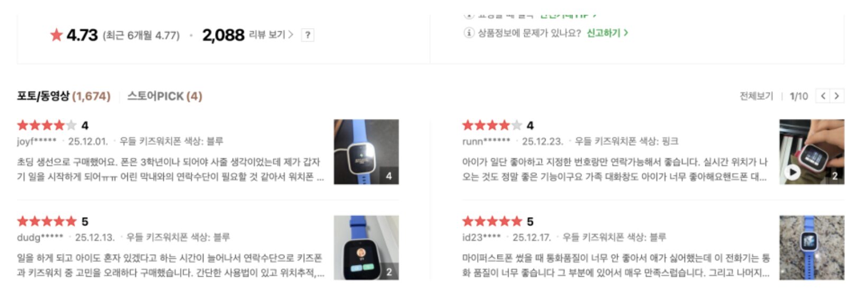
Task: Expand id23**** review about 통화품질
Action: pyautogui.click(x=615, y=265)
